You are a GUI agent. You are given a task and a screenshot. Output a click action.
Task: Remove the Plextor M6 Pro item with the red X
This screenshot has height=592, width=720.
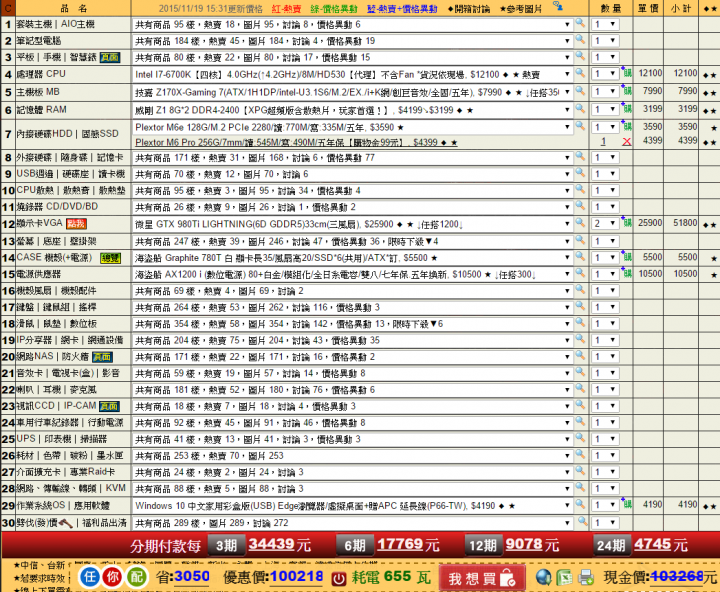(626, 142)
